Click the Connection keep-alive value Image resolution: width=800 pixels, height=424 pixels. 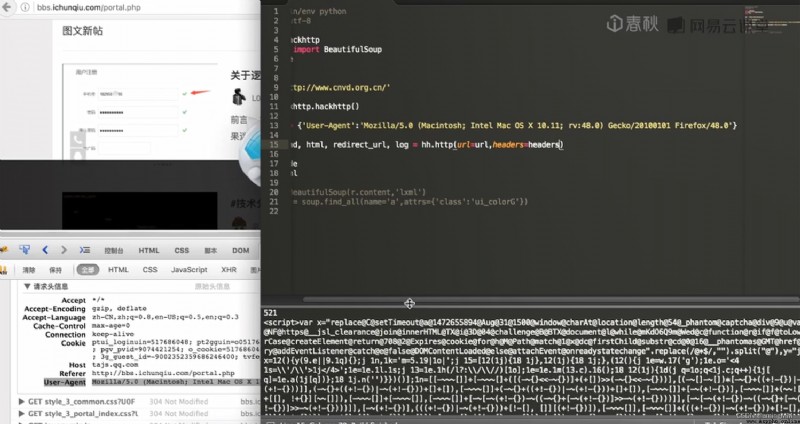(113, 334)
